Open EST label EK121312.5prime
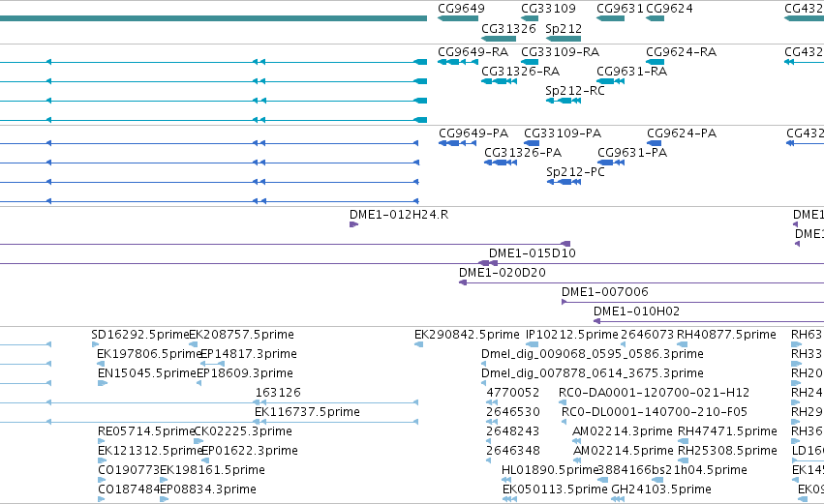The height and width of the screenshot is (504, 824). tap(150, 451)
